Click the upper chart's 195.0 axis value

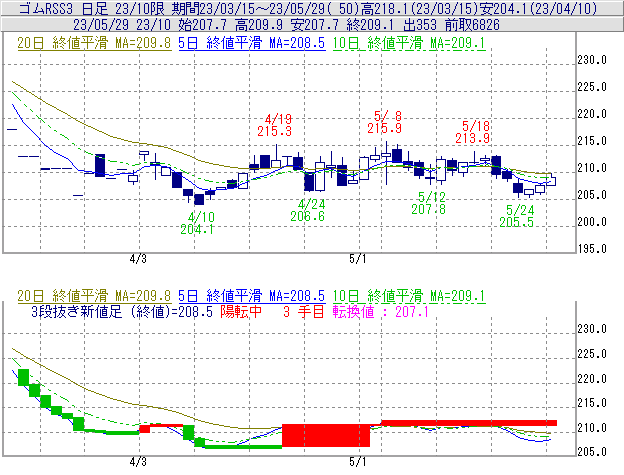(592, 249)
